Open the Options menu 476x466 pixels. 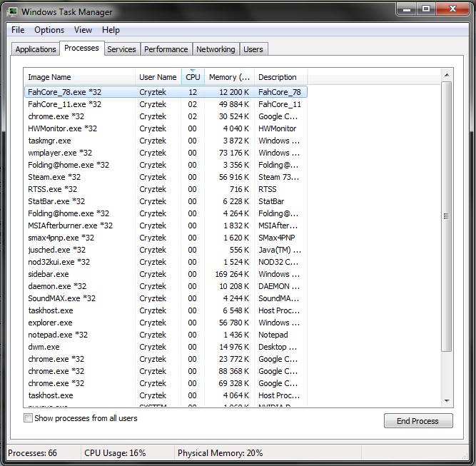click(49, 30)
